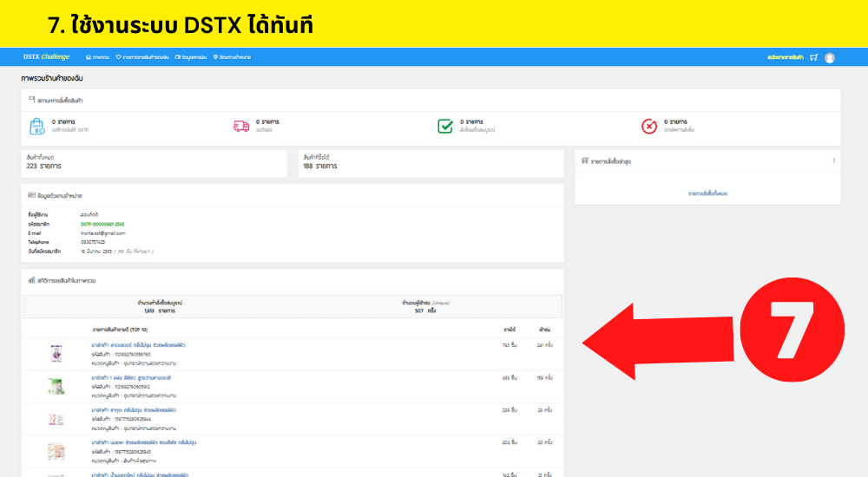
Task: Click the pink delivery truck status icon
Action: click(x=240, y=126)
